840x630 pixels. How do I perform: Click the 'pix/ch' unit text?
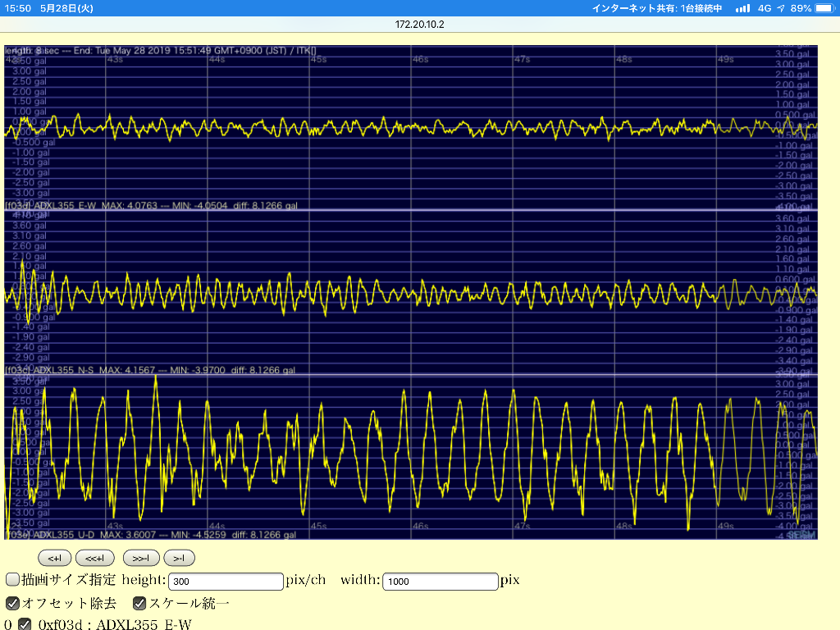[305, 580]
